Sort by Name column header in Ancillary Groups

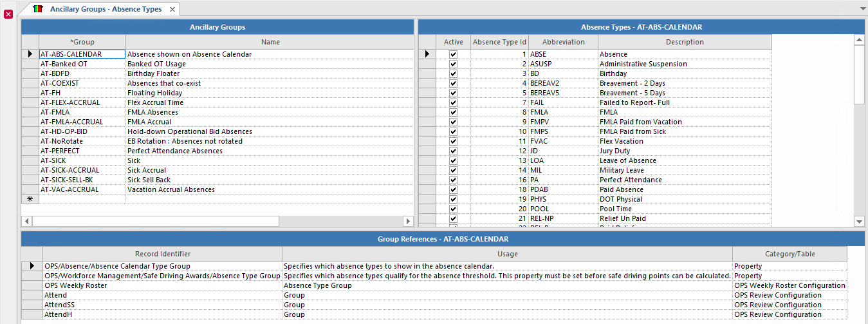[270, 42]
